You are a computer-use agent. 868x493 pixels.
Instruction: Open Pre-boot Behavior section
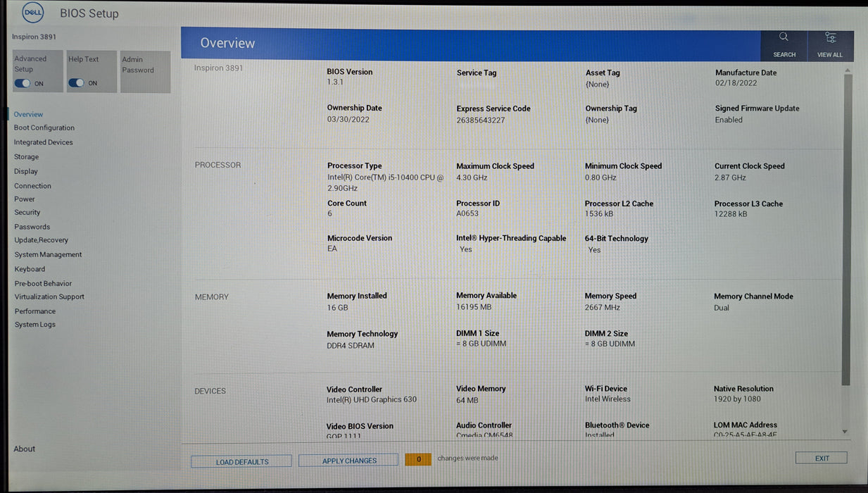tap(43, 283)
